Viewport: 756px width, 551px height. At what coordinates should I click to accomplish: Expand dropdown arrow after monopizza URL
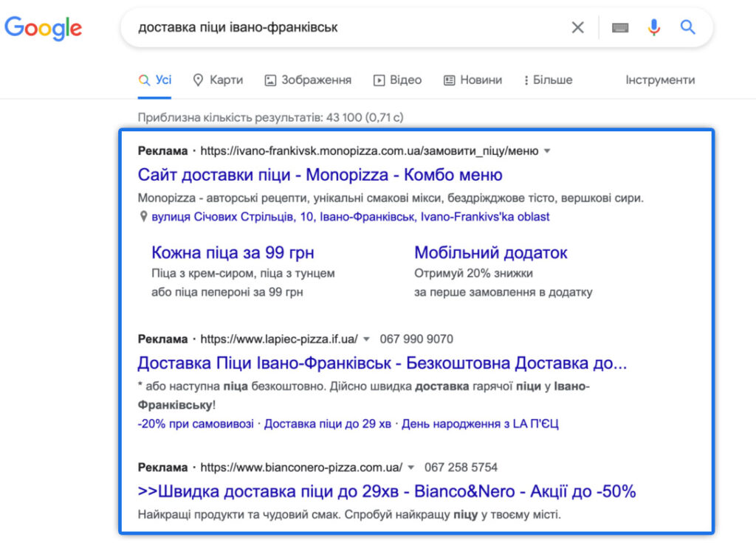(x=547, y=151)
